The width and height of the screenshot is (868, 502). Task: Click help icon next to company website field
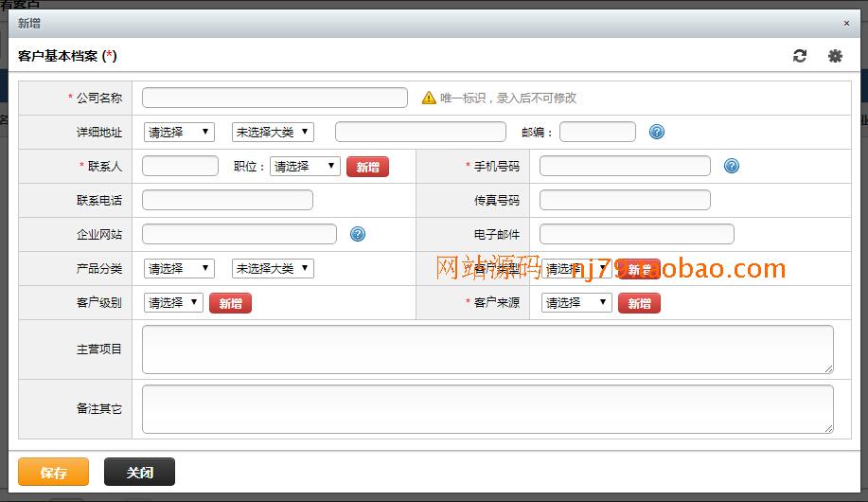[x=357, y=234]
